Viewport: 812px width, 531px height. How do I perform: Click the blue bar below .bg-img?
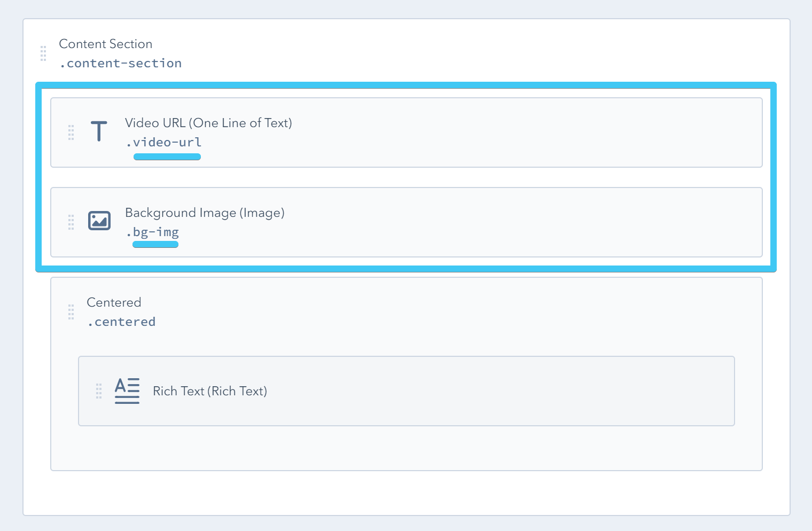(155, 244)
